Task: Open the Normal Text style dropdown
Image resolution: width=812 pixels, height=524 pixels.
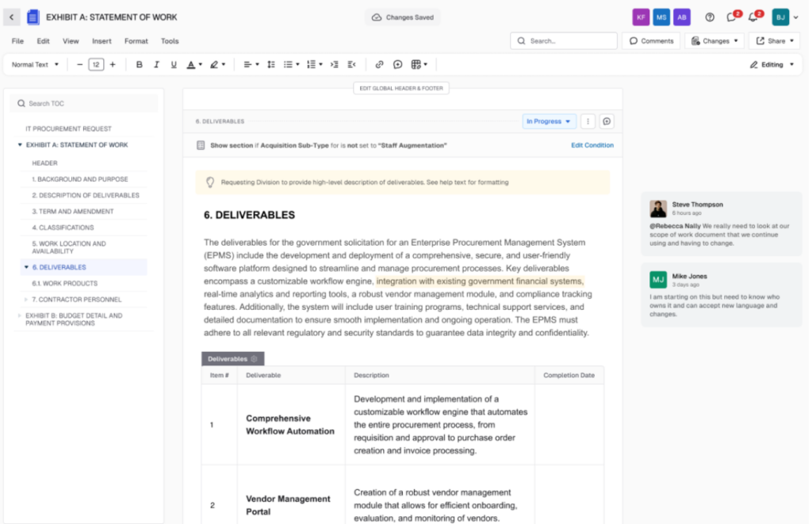Action: [x=33, y=64]
